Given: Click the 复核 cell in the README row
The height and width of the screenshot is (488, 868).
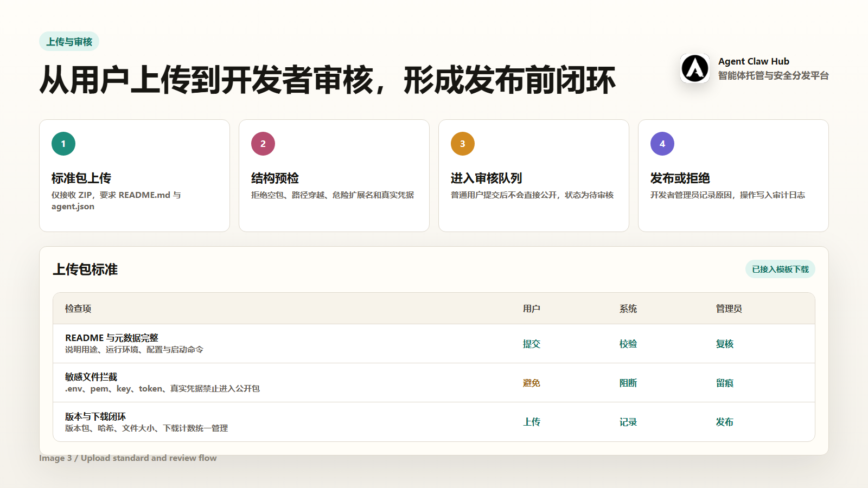Looking at the screenshot, I should click(725, 344).
